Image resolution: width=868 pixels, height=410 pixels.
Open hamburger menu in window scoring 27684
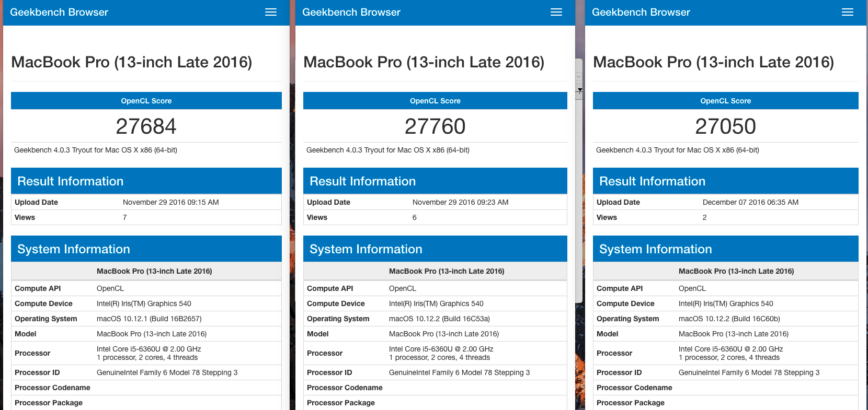[271, 12]
